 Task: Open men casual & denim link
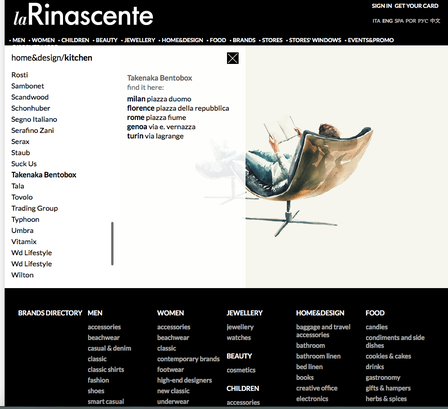click(109, 348)
